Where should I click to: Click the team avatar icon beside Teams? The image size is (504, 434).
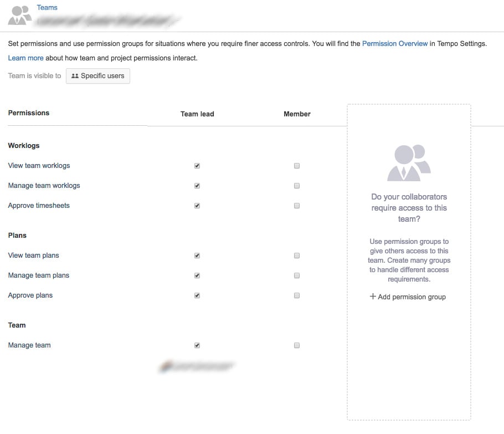pos(19,15)
